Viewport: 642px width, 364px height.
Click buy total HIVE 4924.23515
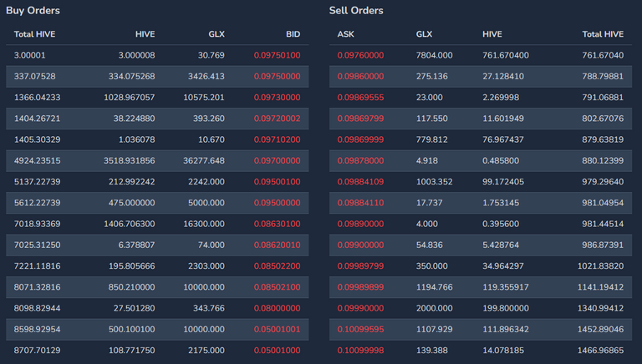point(38,161)
